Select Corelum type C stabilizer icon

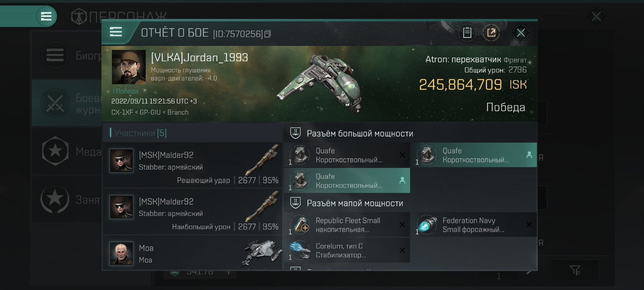(300, 250)
